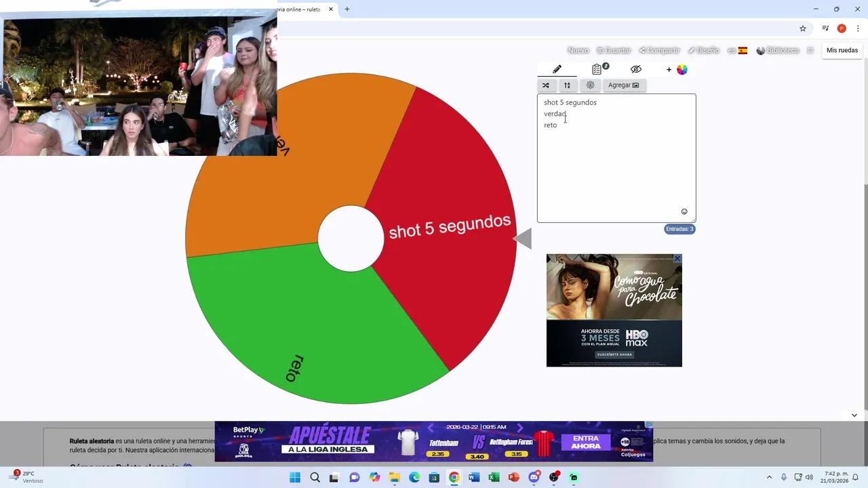Open Microsoft Edge from taskbar
The image size is (868, 488).
[x=414, y=477]
